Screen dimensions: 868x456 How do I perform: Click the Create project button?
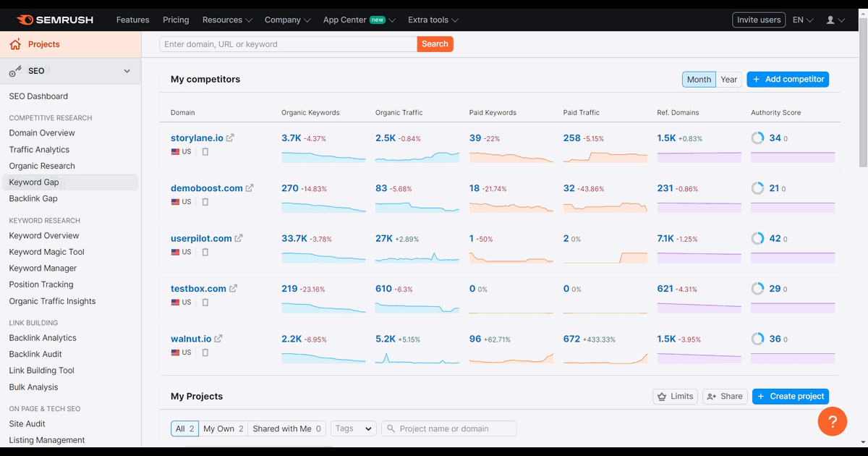click(x=791, y=396)
